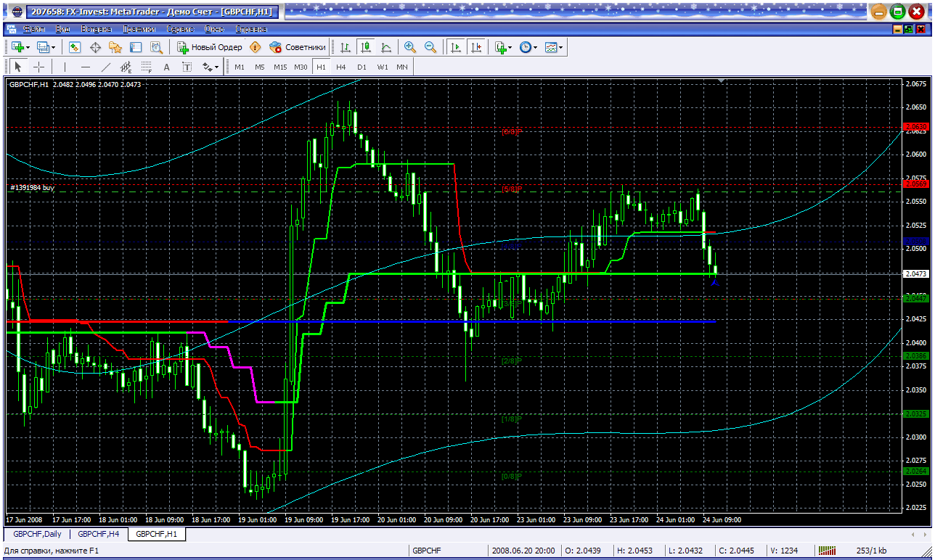Click the red 2.0630 price level label
935x560 pixels.
tap(916, 127)
